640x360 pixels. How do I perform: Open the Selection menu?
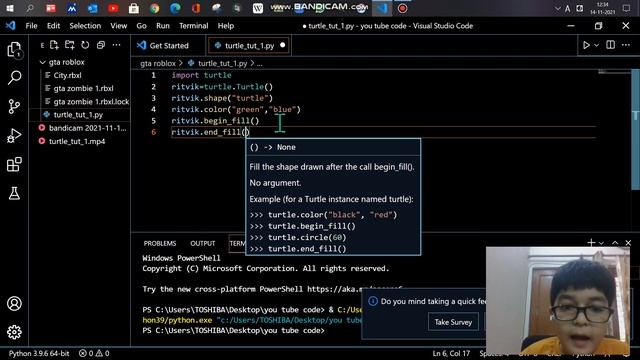pos(85,26)
